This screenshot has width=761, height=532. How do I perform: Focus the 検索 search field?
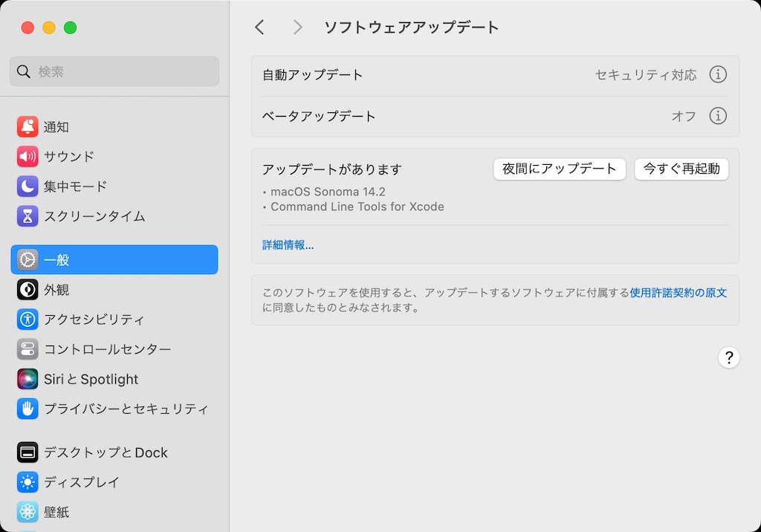(114, 71)
